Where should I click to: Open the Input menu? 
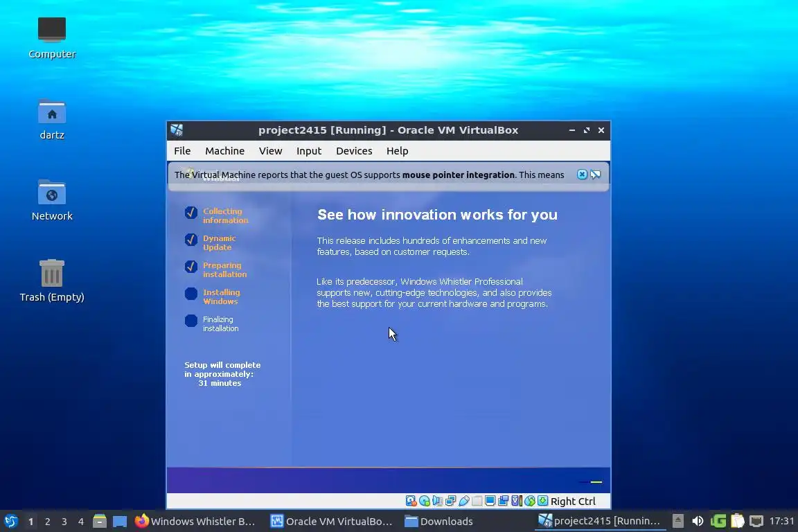[309, 151]
